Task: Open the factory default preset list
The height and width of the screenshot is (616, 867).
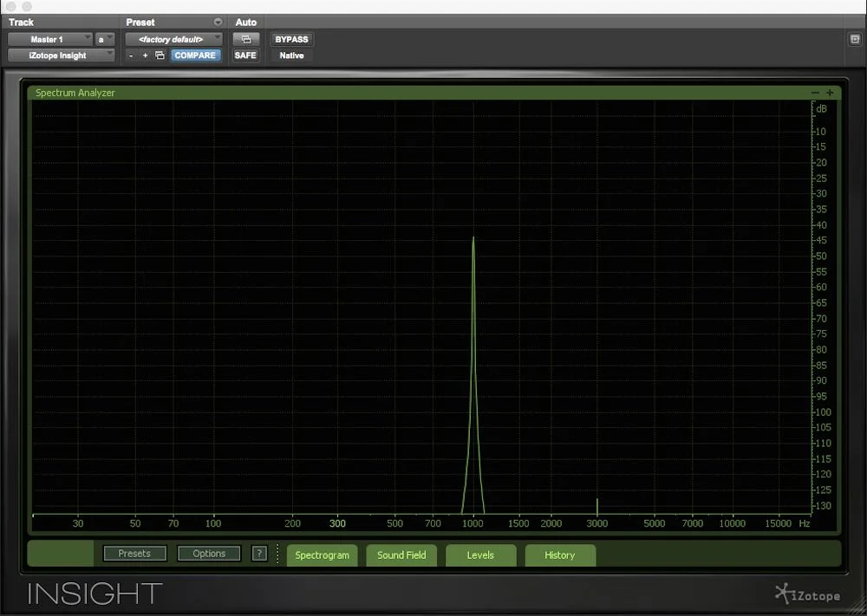Action: pos(173,39)
